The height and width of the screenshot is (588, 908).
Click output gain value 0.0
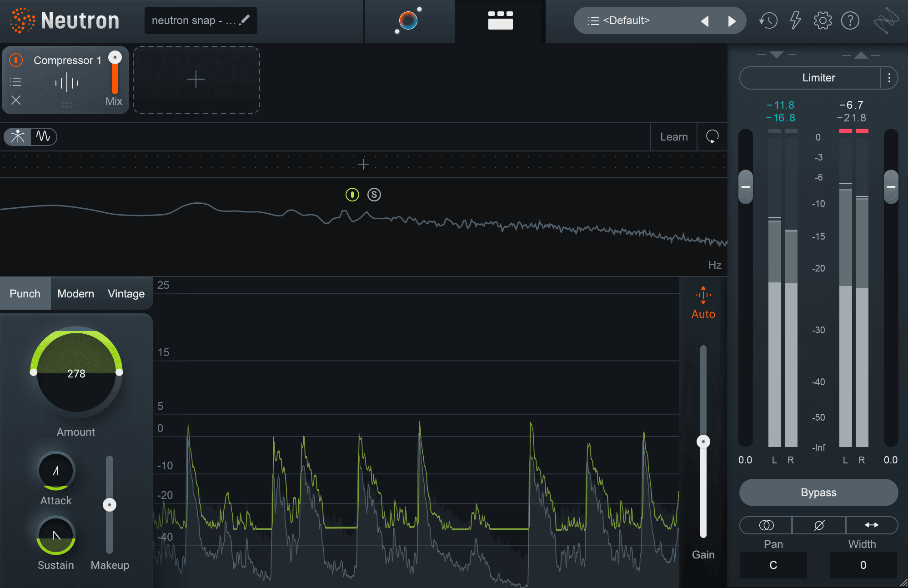pos(891,460)
